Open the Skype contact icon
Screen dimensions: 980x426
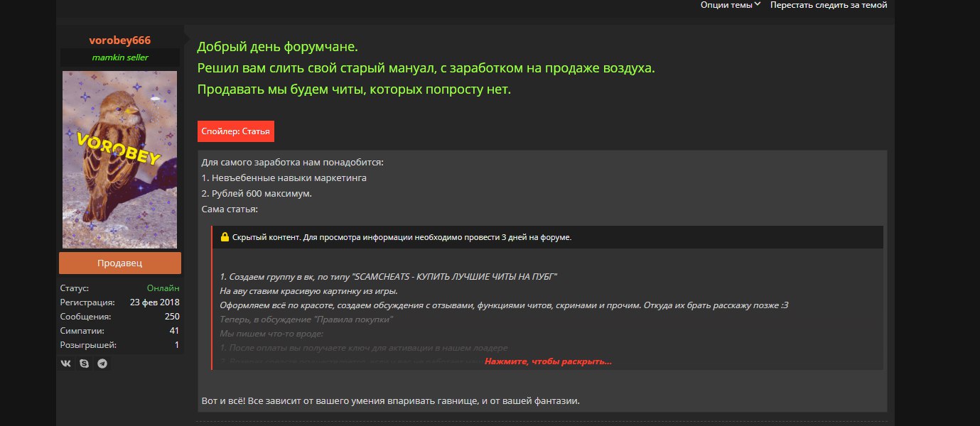[85, 364]
